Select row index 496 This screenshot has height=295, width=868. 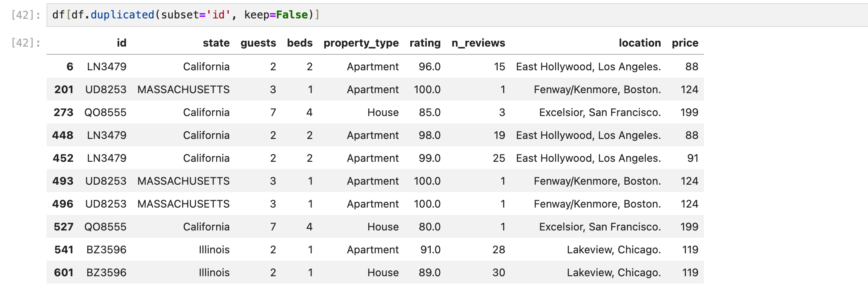click(x=63, y=204)
